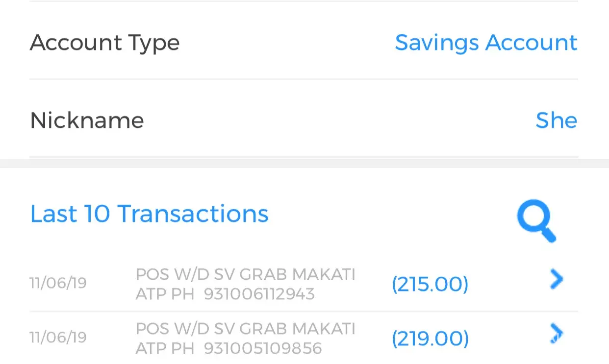Open details arrow for the 215.00 transaction

coord(556,280)
